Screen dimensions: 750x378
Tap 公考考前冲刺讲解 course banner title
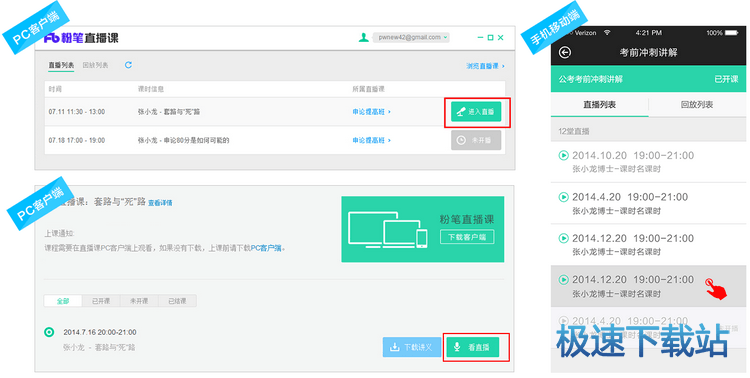tap(591, 79)
